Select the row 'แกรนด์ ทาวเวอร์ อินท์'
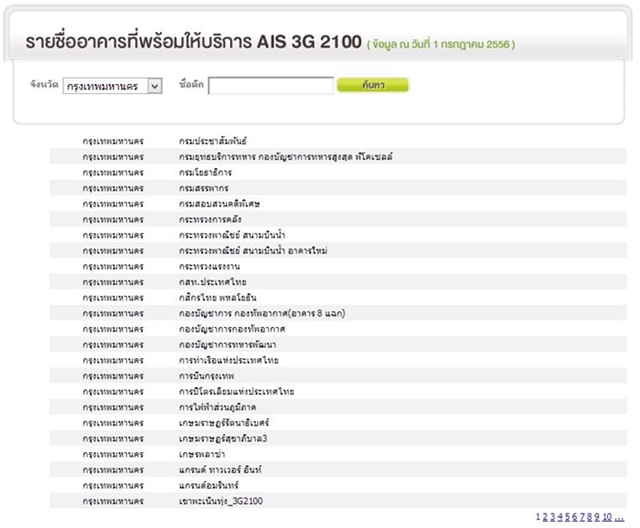 pos(338,470)
